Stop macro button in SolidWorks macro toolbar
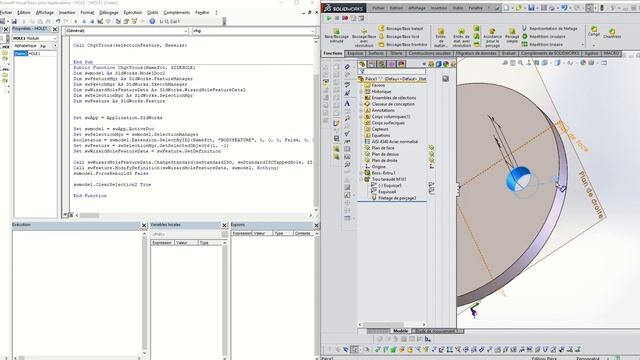The width and height of the screenshot is (640, 360). (x=337, y=18)
